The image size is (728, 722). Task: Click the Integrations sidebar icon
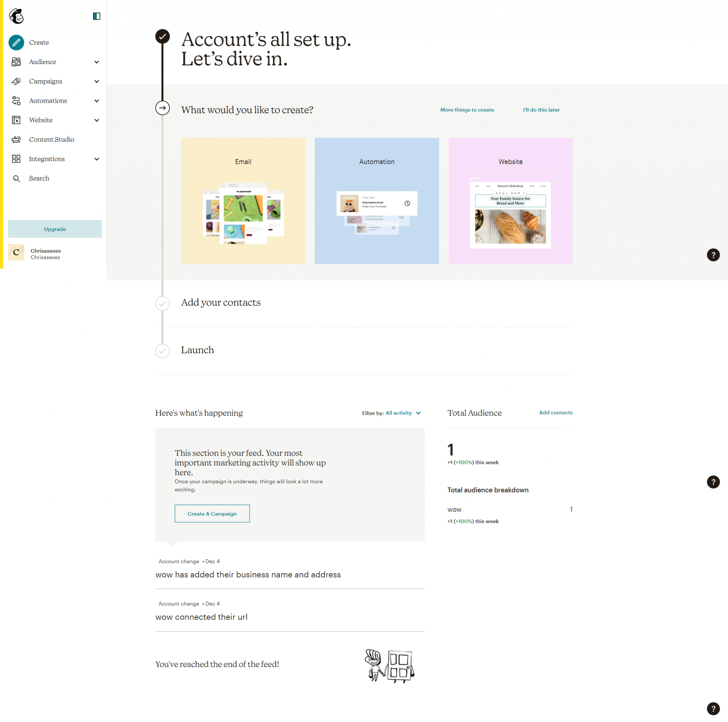17,159
